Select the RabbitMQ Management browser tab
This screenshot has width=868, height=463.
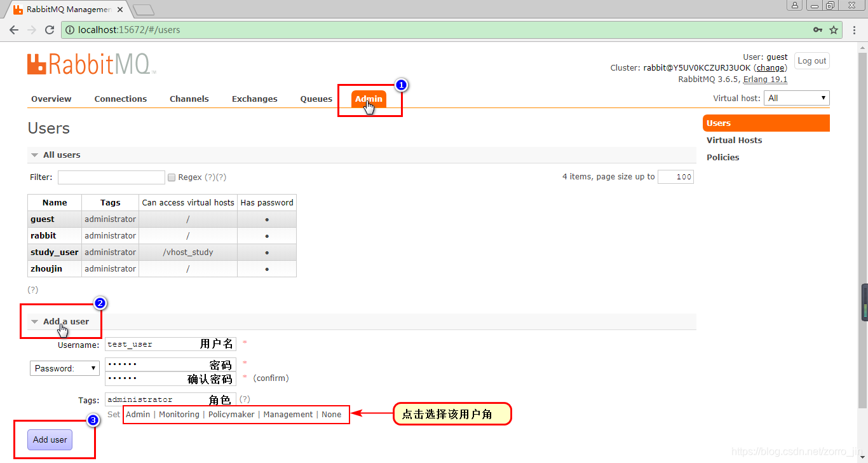coord(69,10)
